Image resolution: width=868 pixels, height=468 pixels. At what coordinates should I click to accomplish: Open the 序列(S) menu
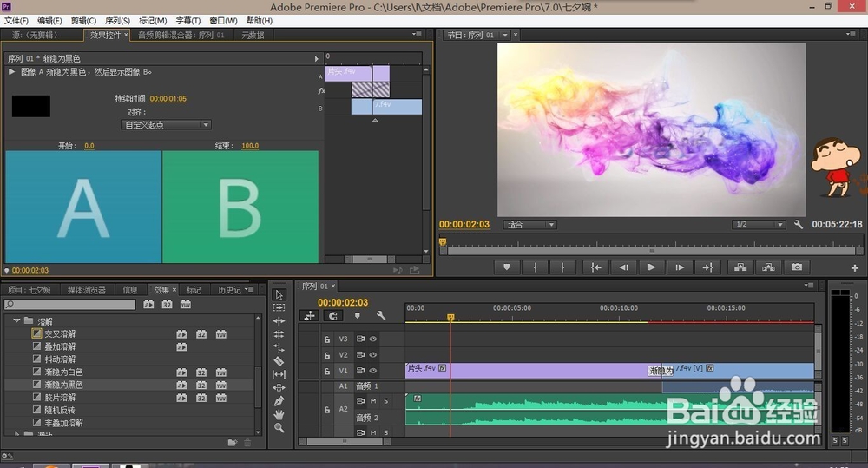117,21
